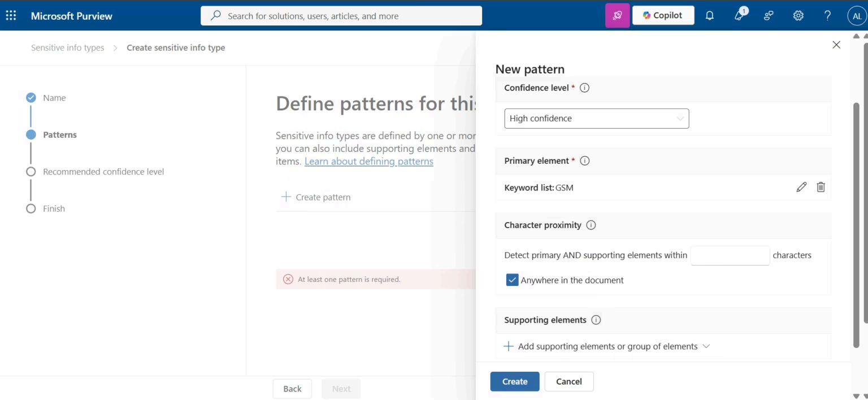
Task: Click the panel vertical scrollbar
Action: 856,225
